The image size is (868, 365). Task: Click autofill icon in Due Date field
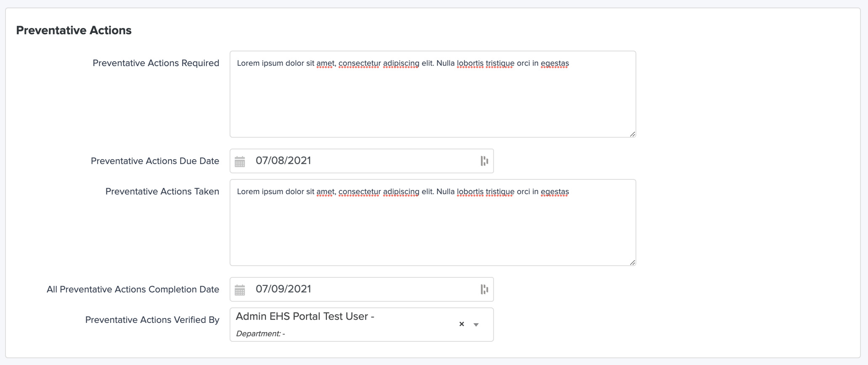pyautogui.click(x=484, y=161)
